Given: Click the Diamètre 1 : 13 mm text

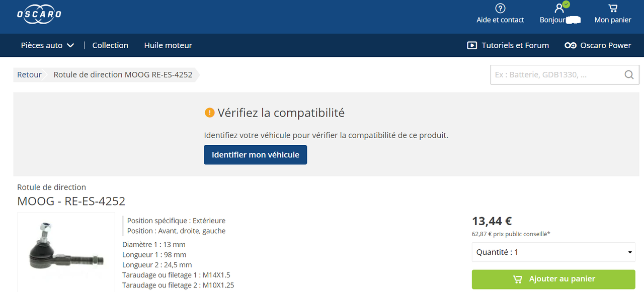Looking at the screenshot, I should click(154, 245).
